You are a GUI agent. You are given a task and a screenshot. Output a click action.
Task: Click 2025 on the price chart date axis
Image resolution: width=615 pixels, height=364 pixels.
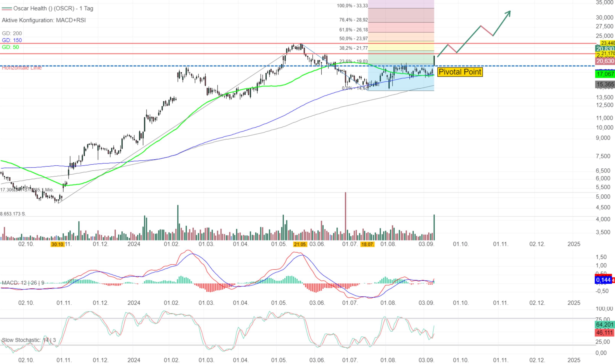[x=574, y=244]
